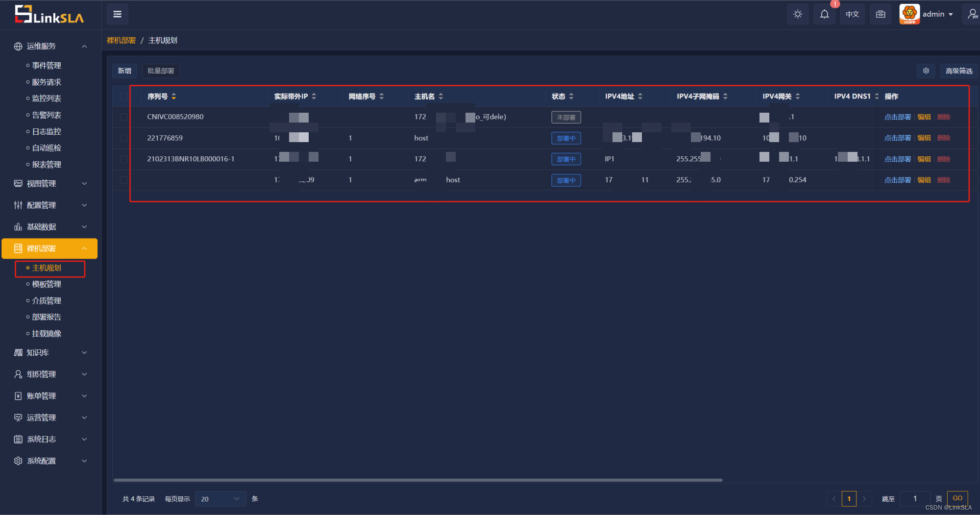Click the LinkSLA logo
This screenshot has height=515, width=980.
49,15
